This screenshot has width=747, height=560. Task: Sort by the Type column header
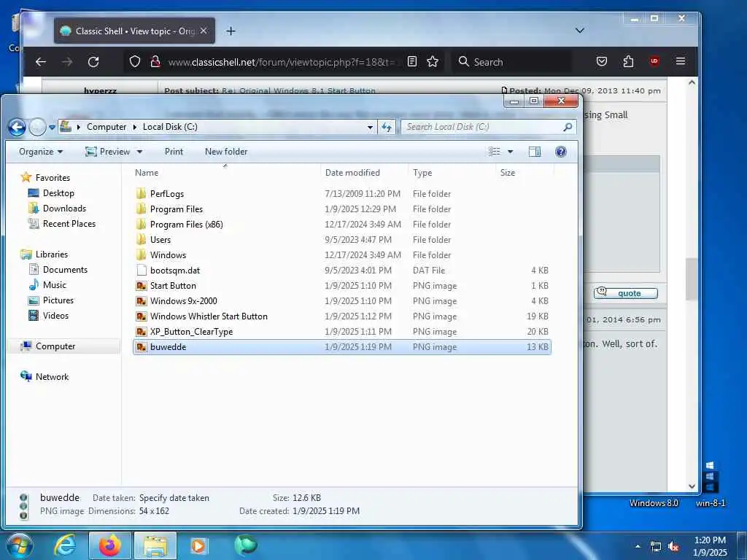tap(422, 172)
